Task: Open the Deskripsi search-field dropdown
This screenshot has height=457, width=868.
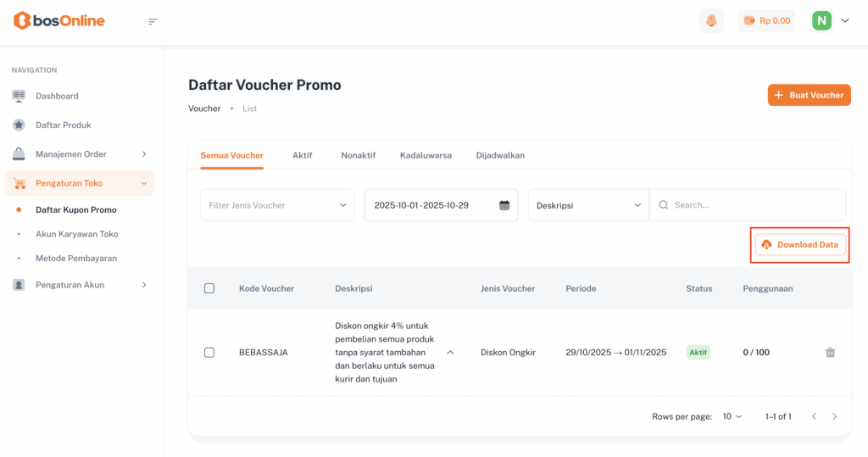Action: [588, 205]
